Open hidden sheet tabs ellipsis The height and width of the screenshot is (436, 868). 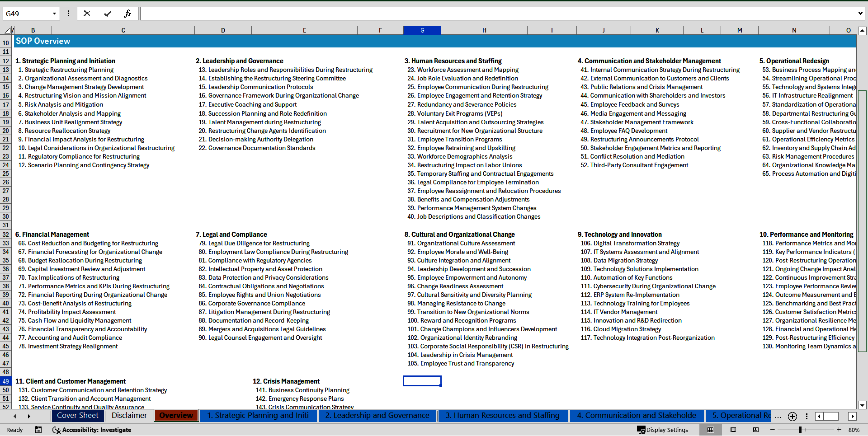click(778, 416)
